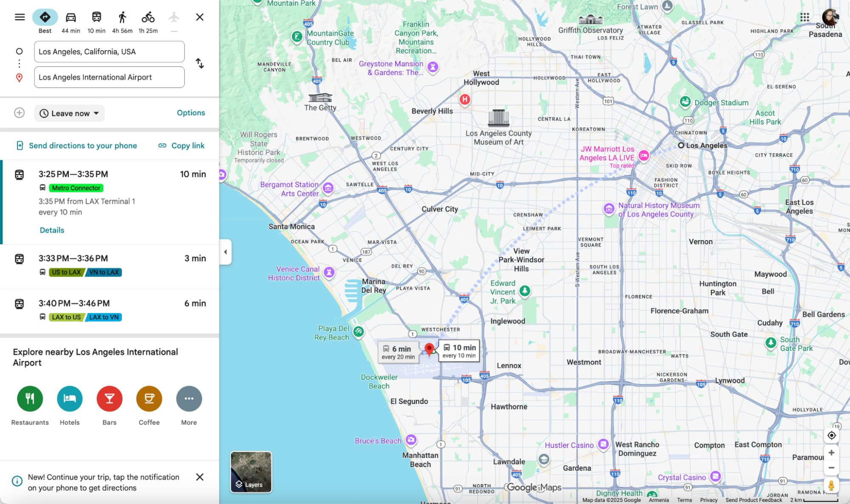Open the hamburger main menu

click(20, 17)
